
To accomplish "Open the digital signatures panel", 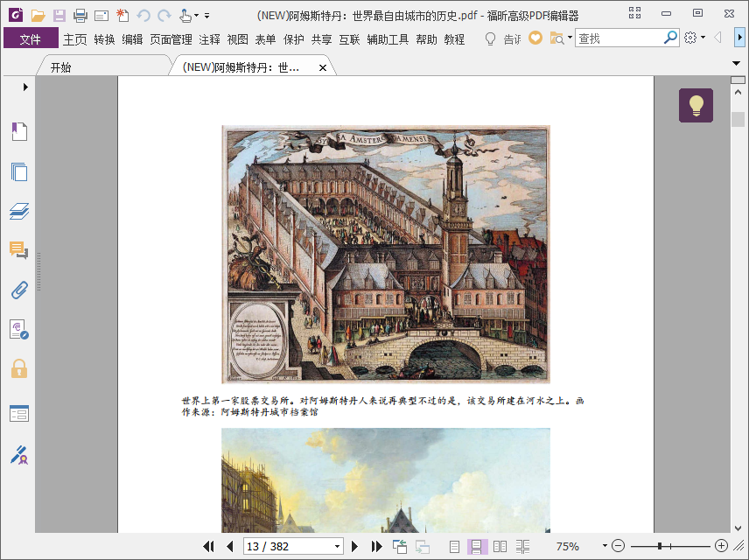I will pyautogui.click(x=19, y=329).
